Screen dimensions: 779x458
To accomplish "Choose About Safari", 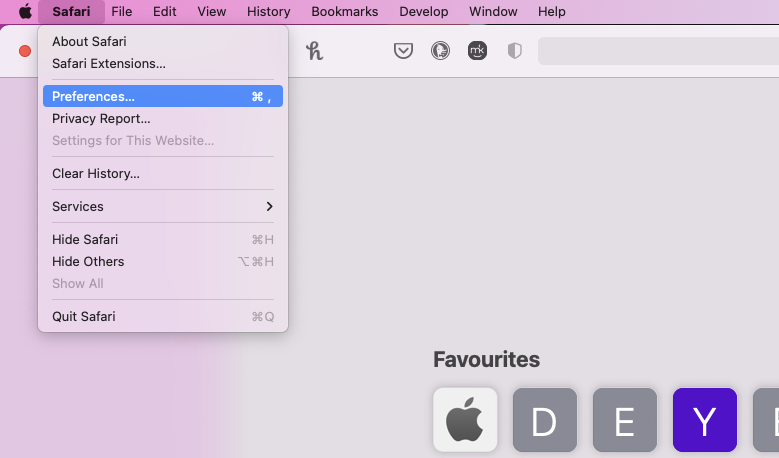I will click(x=163, y=41).
